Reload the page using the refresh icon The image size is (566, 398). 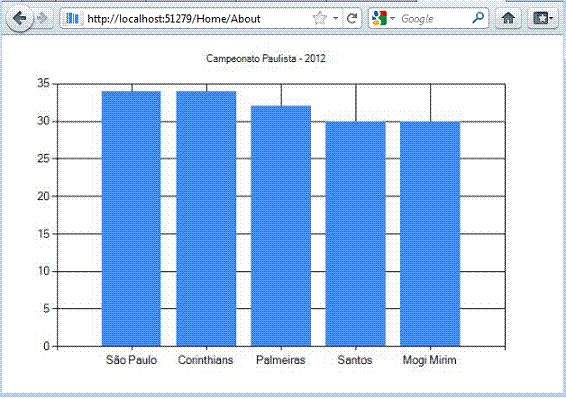click(x=352, y=18)
